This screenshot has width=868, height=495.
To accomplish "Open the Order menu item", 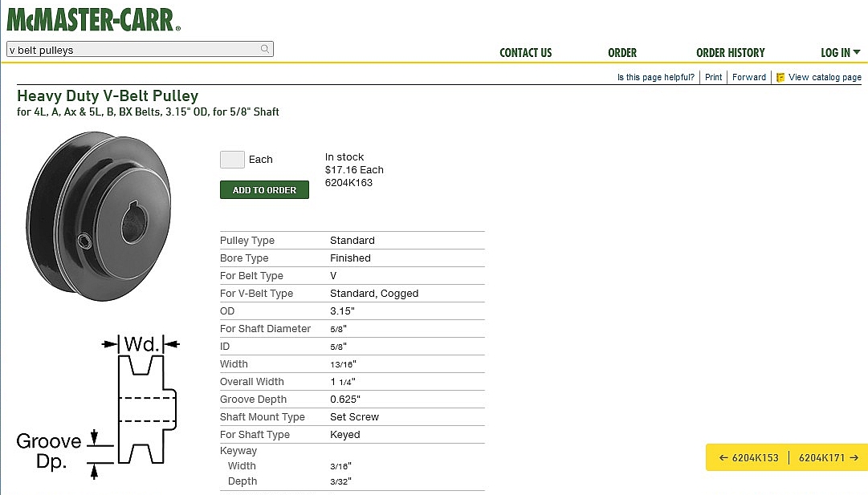I will click(x=622, y=53).
